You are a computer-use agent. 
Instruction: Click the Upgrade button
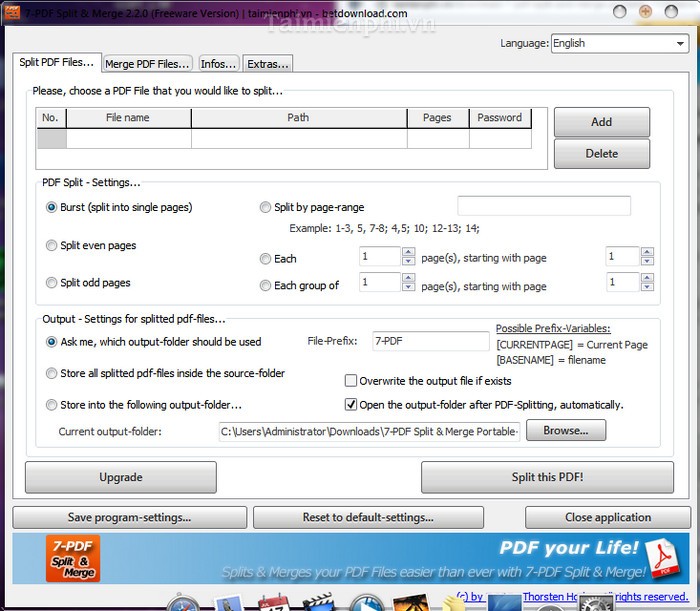121,477
